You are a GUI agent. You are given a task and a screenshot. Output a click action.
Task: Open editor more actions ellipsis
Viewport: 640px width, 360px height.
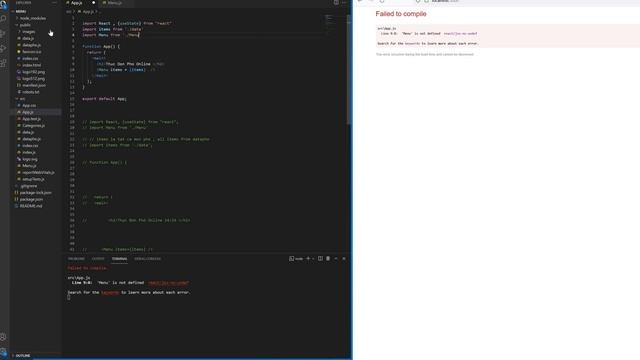(344, 3)
